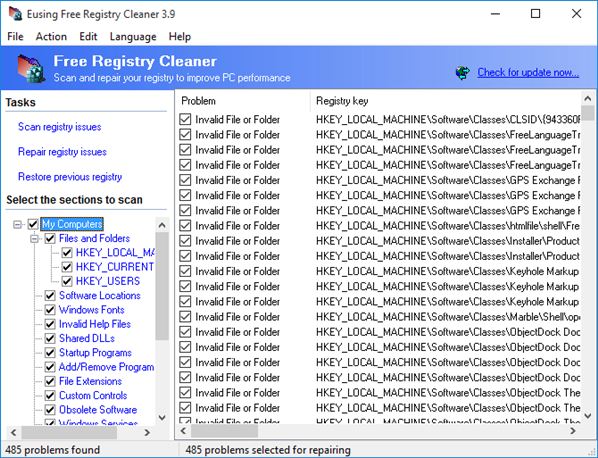
Task: Uncheck Windows Fonts section
Action: pos(50,310)
